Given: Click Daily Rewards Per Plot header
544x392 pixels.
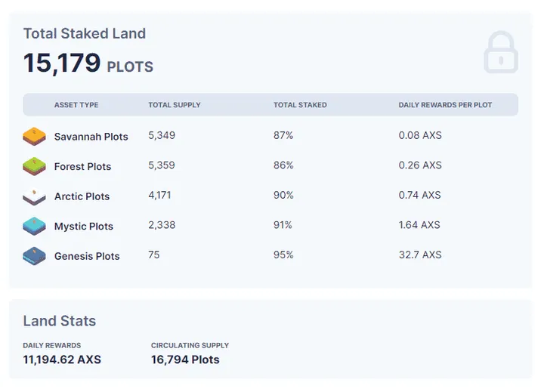Looking at the screenshot, I should pyautogui.click(x=445, y=105).
